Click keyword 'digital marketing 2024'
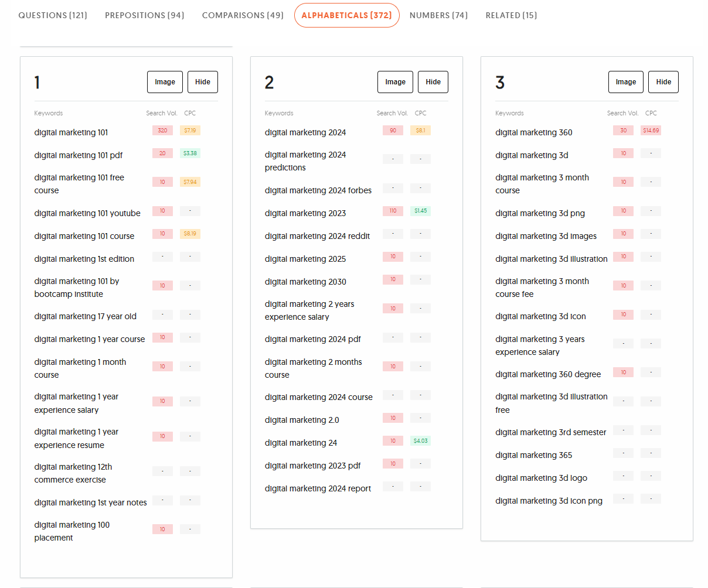Screen dimensions: 708x588 305,132
